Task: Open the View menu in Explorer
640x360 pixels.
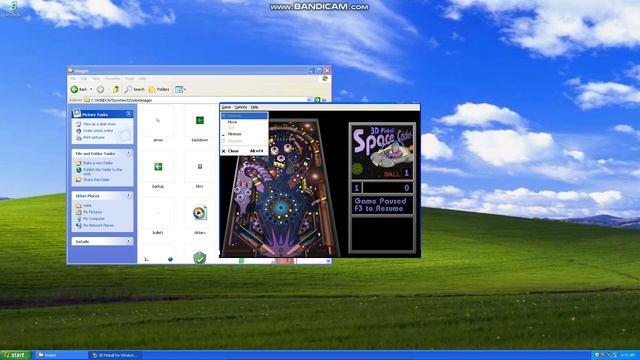Action: click(96, 79)
